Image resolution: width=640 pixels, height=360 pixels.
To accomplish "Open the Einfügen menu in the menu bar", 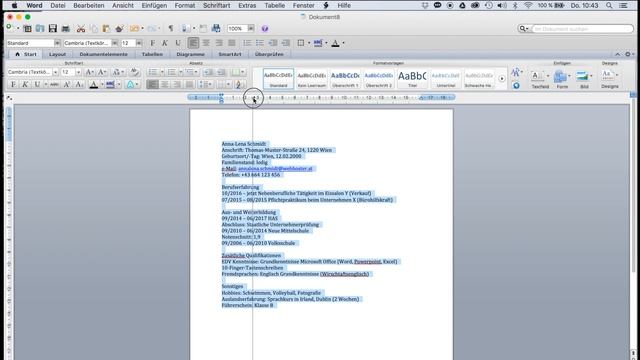I will click(x=154, y=5).
